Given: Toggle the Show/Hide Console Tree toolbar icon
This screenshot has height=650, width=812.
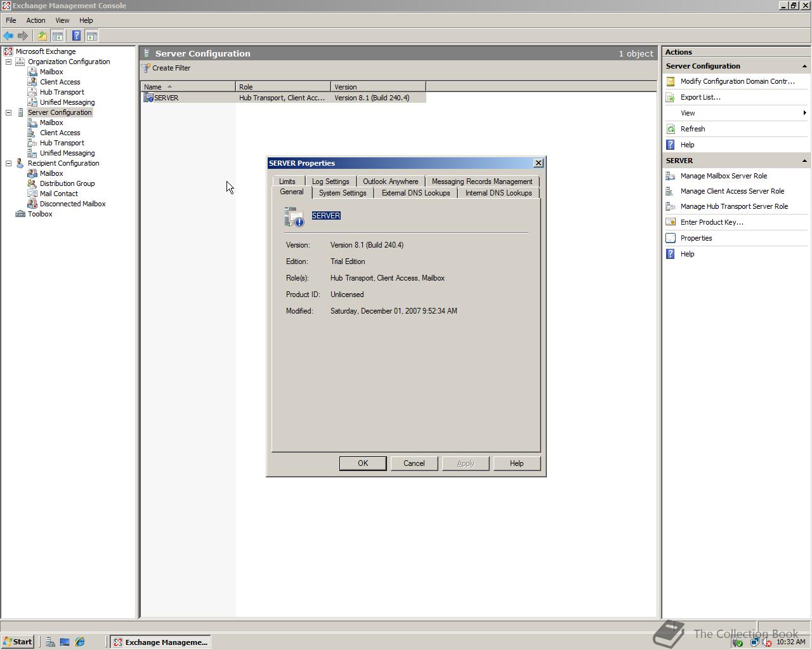Looking at the screenshot, I should click(57, 36).
